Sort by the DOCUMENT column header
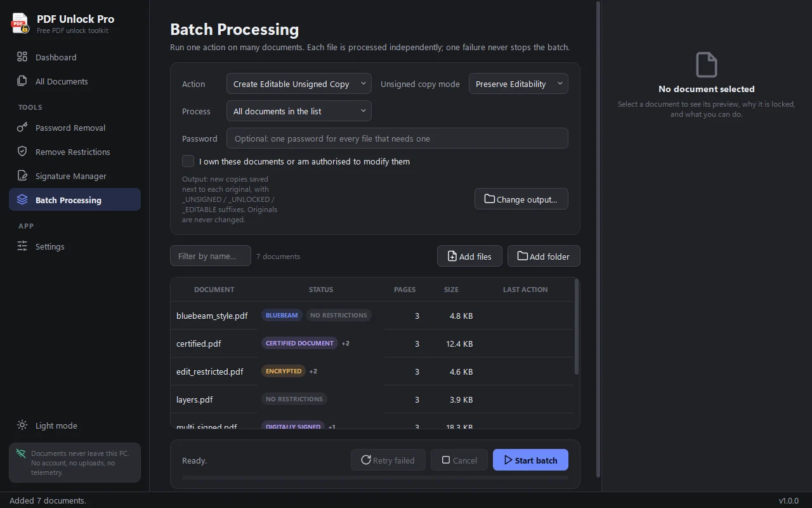The height and width of the screenshot is (508, 812). (214, 290)
